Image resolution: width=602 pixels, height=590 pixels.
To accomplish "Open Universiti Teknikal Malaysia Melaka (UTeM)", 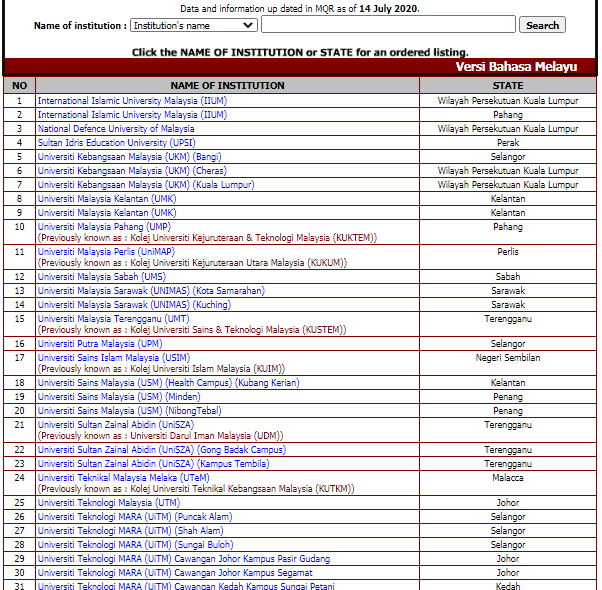I will 124,478.
